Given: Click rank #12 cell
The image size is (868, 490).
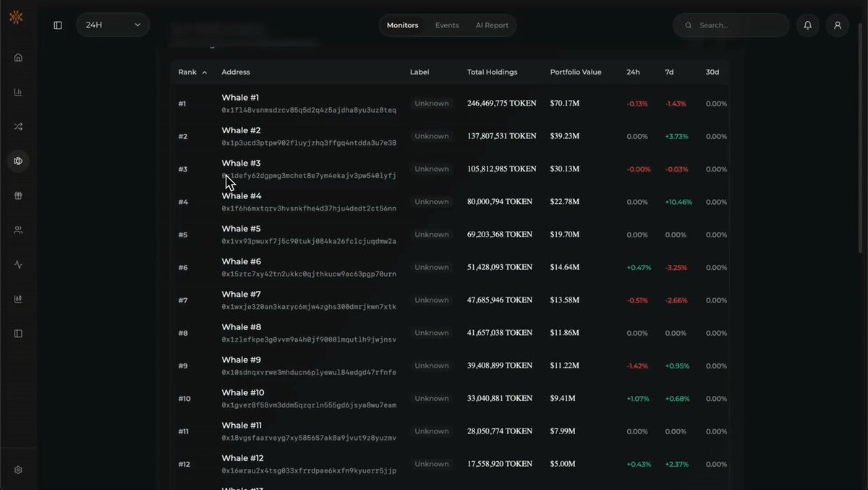Looking at the screenshot, I should coord(184,464).
